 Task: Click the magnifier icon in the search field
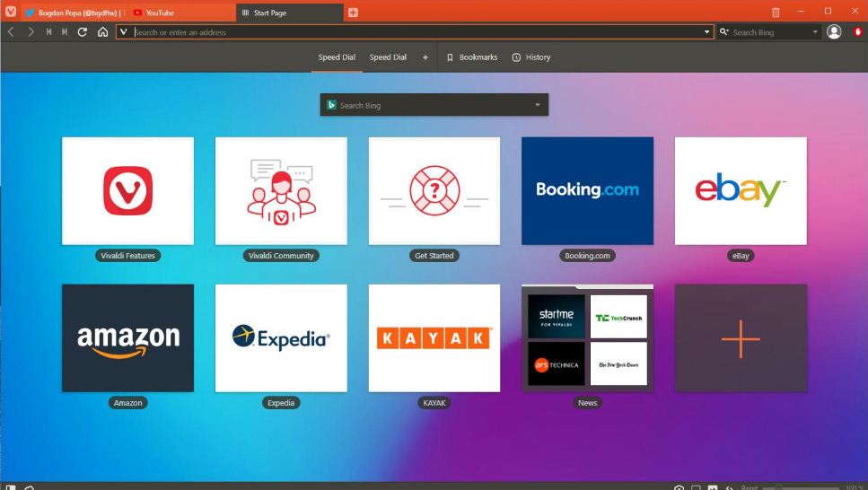724,32
